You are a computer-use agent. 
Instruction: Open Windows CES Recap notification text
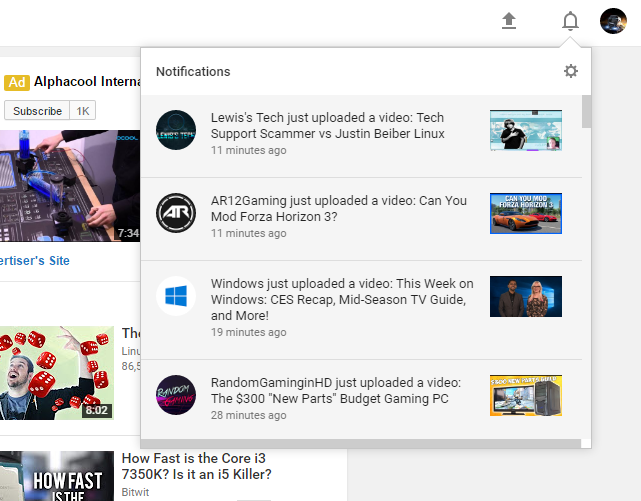pos(342,300)
